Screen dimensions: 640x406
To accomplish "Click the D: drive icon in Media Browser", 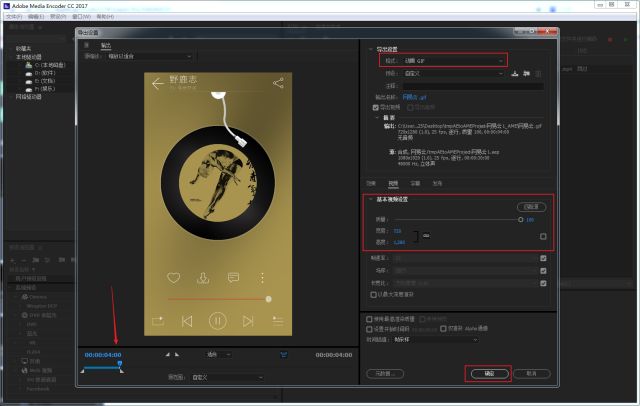I will [x=29, y=73].
